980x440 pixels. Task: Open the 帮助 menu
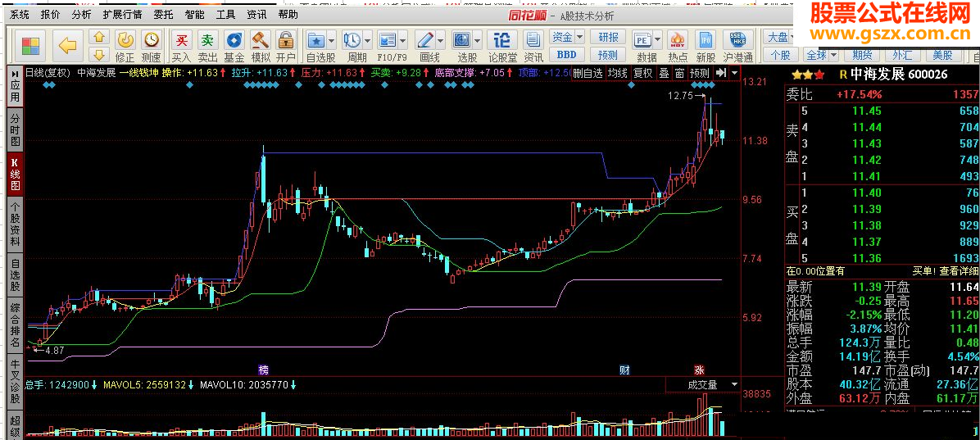288,15
